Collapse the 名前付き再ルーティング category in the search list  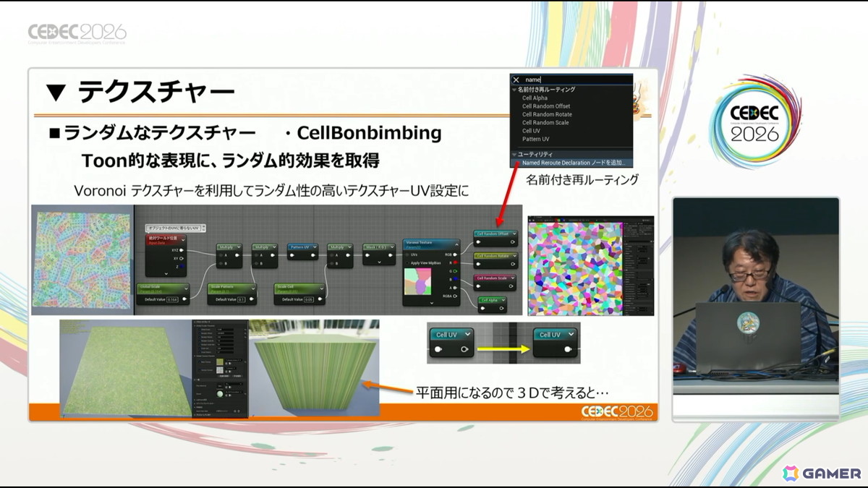point(514,89)
